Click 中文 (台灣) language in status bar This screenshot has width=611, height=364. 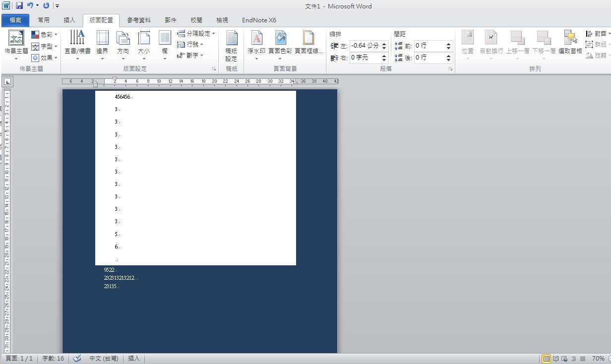pos(104,359)
